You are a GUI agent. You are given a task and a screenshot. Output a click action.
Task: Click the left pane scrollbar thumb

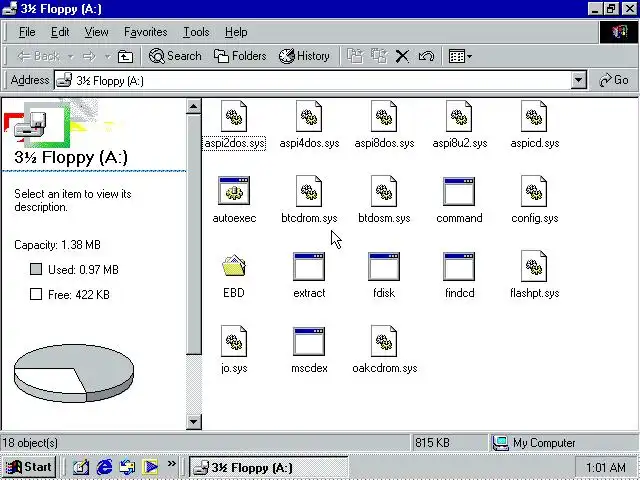[193, 235]
